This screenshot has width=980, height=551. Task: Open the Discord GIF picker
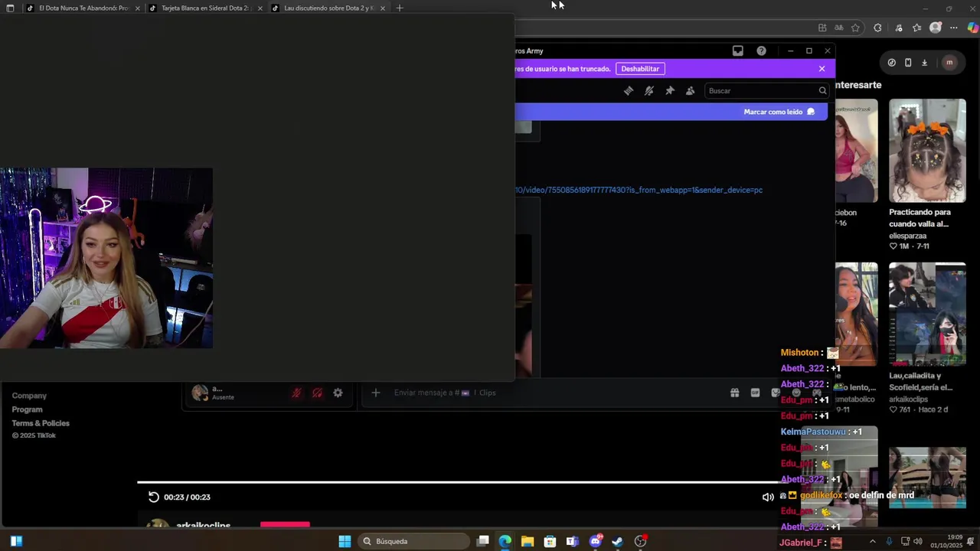[x=755, y=393]
